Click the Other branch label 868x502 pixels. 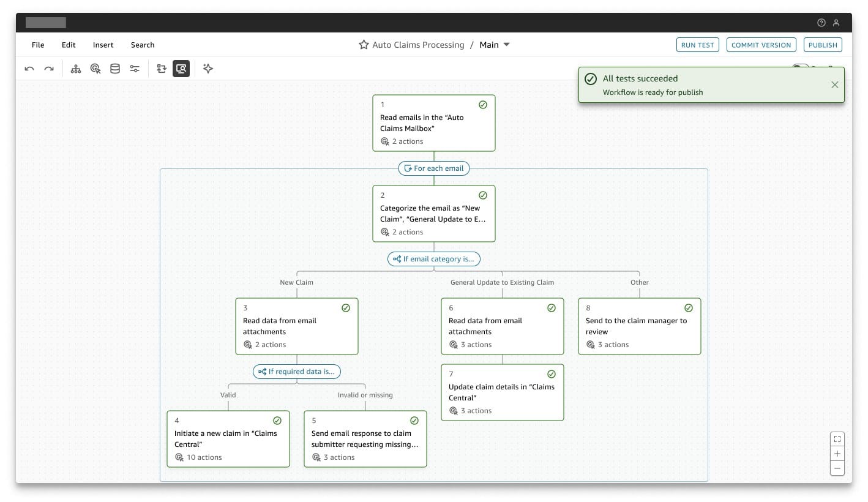pyautogui.click(x=640, y=282)
